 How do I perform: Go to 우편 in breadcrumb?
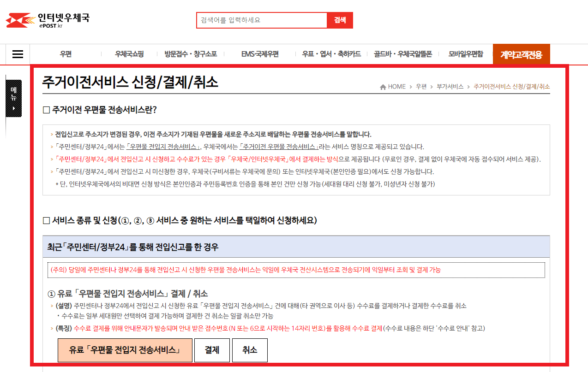pyautogui.click(x=421, y=87)
